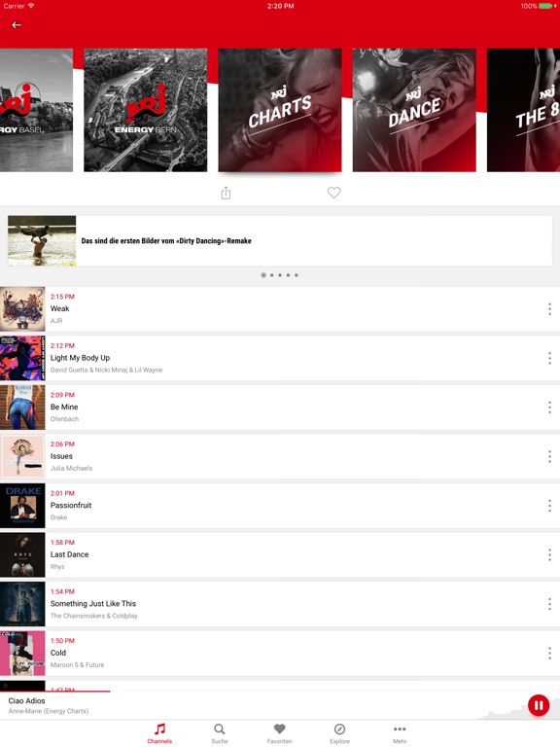Open options menu for Light My Body Up
The width and height of the screenshot is (560, 747).
549,358
